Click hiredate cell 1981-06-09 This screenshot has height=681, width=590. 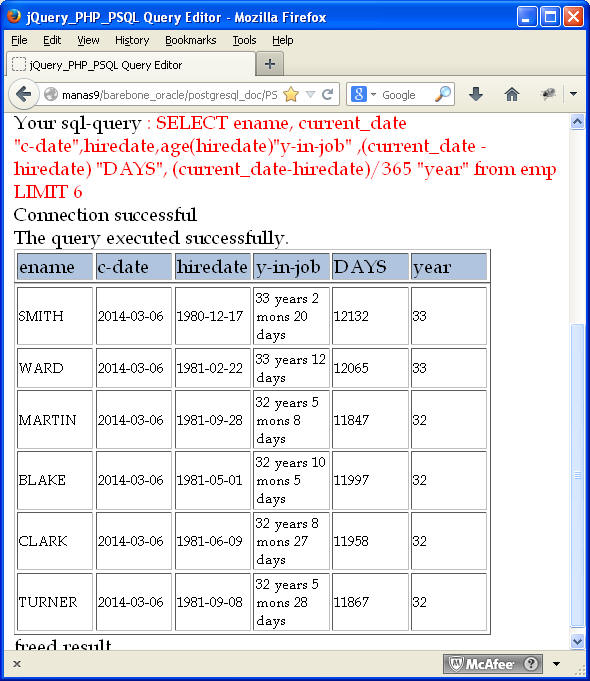click(x=213, y=541)
